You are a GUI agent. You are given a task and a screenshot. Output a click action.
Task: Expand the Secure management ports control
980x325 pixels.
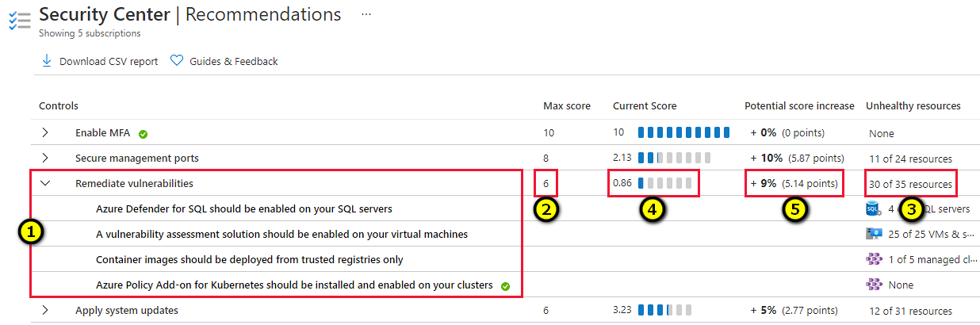[x=45, y=158]
